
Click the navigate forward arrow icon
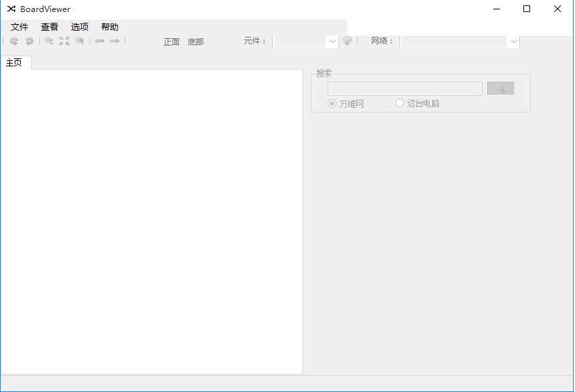coord(114,41)
